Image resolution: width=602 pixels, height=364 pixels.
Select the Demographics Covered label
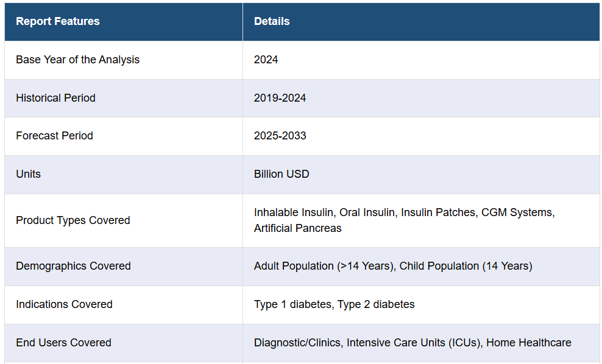(73, 266)
